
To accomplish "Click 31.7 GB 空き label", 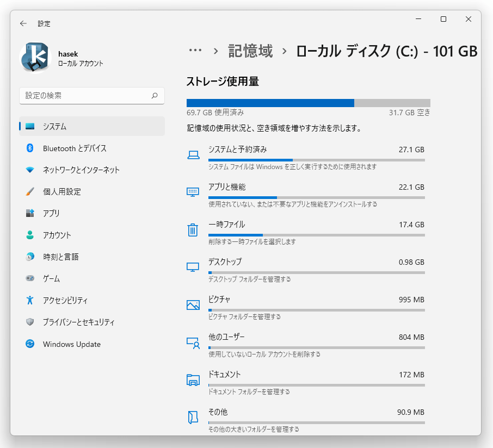I will pos(409,113).
